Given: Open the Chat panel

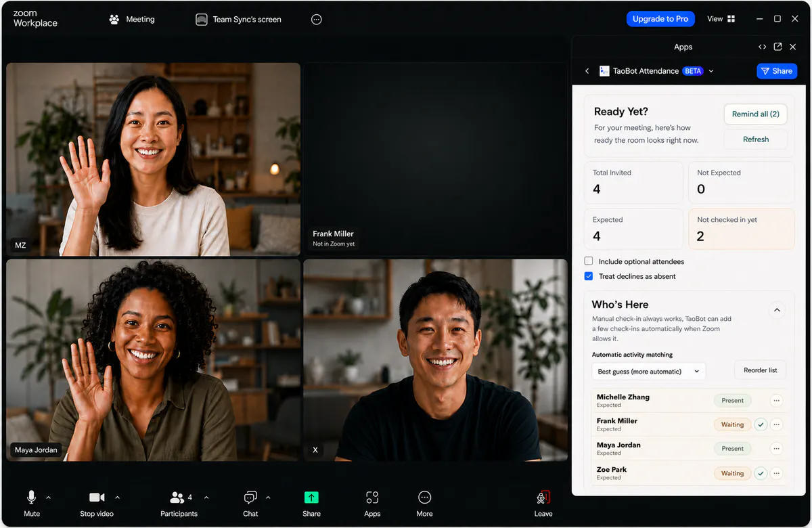Looking at the screenshot, I should pyautogui.click(x=250, y=504).
